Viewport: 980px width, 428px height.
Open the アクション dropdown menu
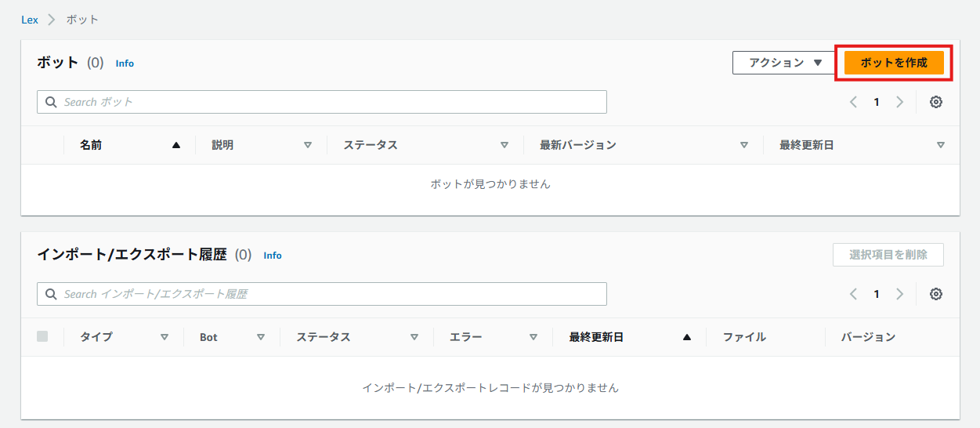click(784, 63)
